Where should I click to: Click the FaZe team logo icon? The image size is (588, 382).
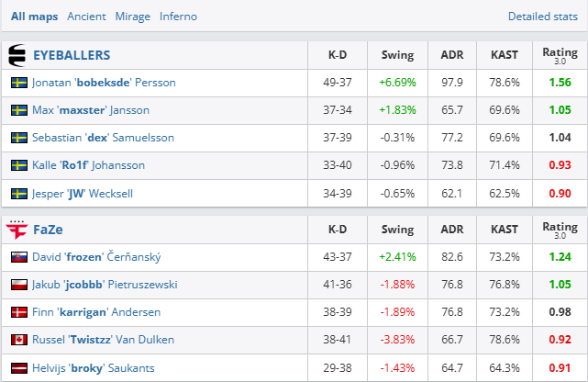[x=17, y=230]
